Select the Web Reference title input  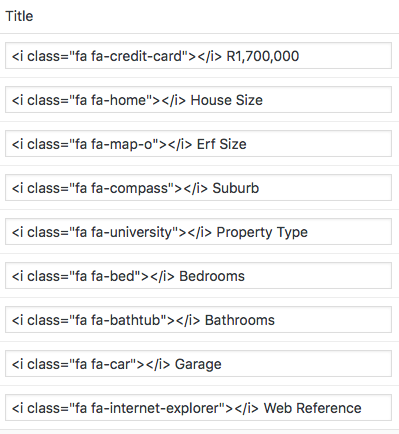198,408
